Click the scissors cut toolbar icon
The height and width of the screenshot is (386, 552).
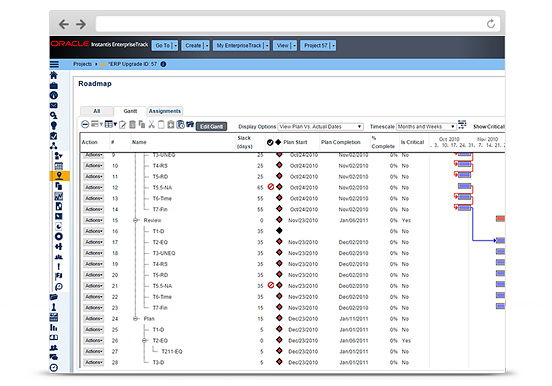151,124
